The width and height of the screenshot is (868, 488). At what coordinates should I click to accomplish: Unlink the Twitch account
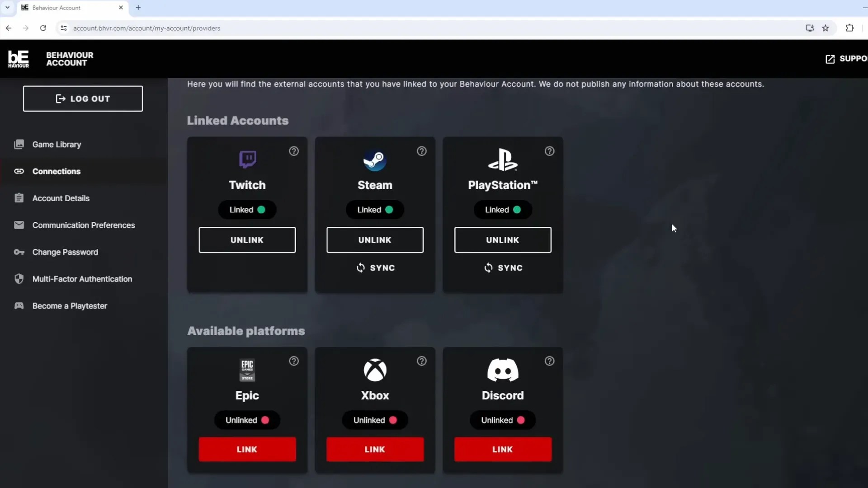(x=247, y=240)
